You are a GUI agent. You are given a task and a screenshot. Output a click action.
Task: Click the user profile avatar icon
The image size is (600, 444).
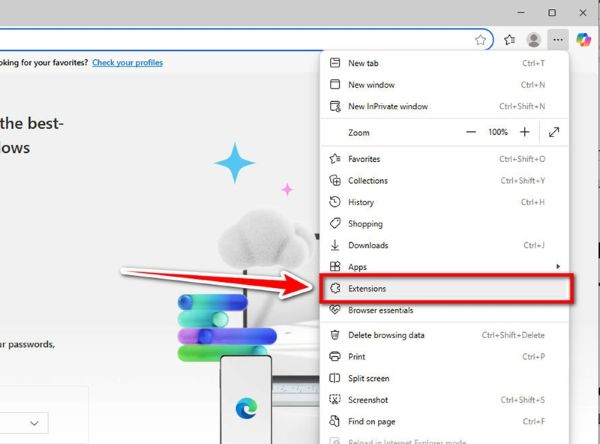point(534,40)
